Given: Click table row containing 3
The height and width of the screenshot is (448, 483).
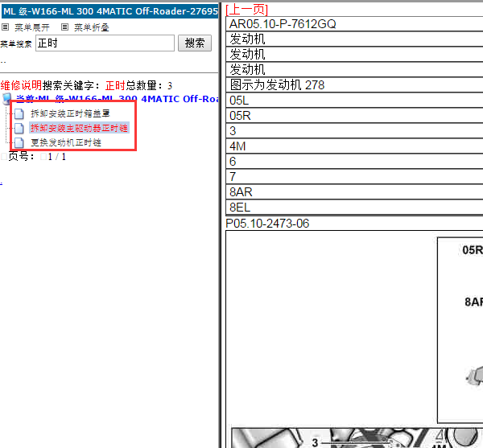Looking at the screenshot, I should click(x=354, y=131).
